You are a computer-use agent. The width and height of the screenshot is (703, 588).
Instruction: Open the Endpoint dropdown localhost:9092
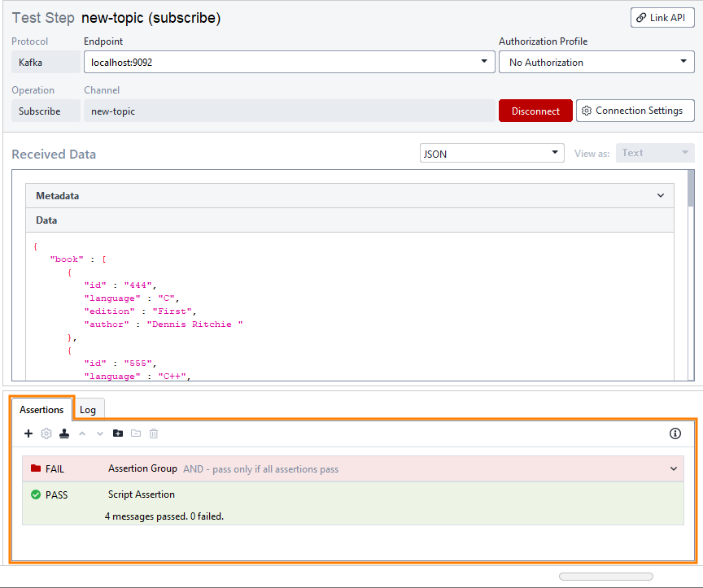pyautogui.click(x=289, y=62)
